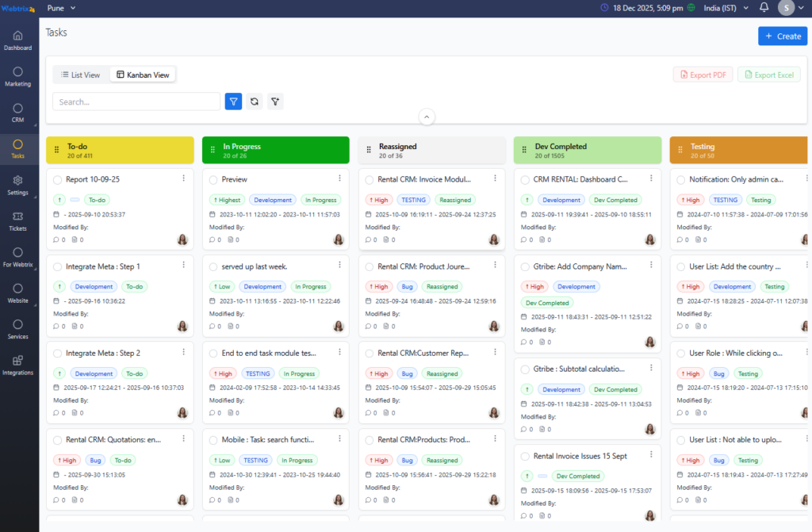Viewport: 812px width, 532px height.
Task: Click the green In Progress column header
Action: 275,150
